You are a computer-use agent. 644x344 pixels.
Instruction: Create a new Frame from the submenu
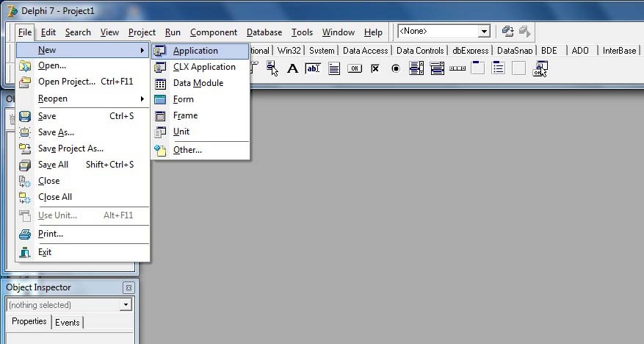click(200, 115)
